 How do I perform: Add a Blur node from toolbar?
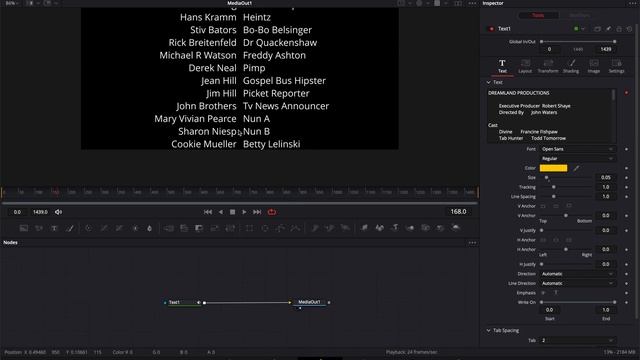[149, 228]
